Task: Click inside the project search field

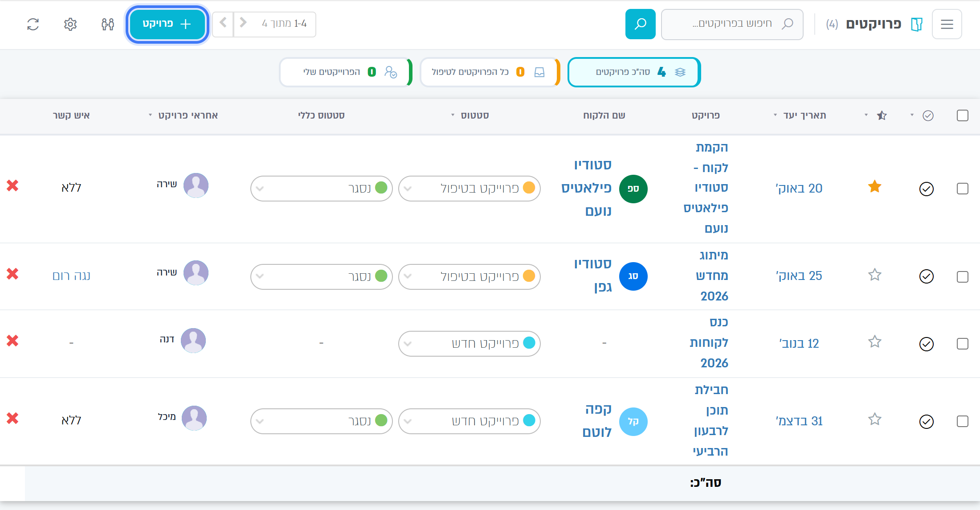Action: point(732,24)
